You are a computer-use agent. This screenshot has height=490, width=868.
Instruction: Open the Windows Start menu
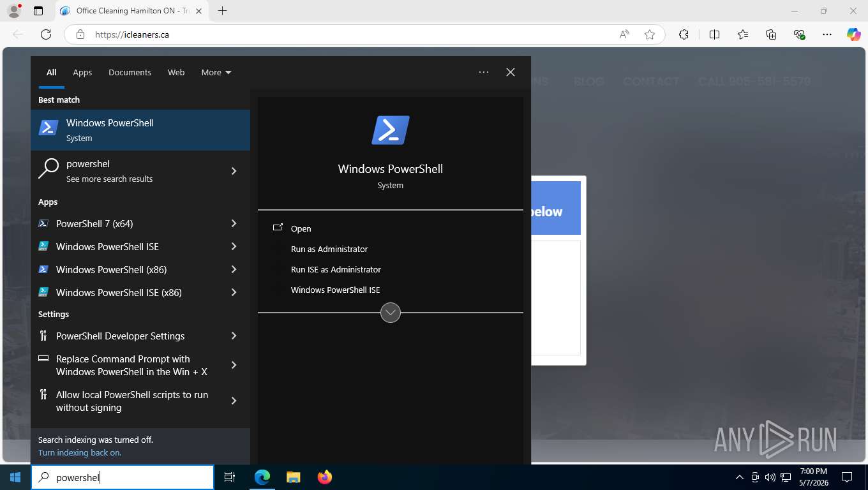15,477
